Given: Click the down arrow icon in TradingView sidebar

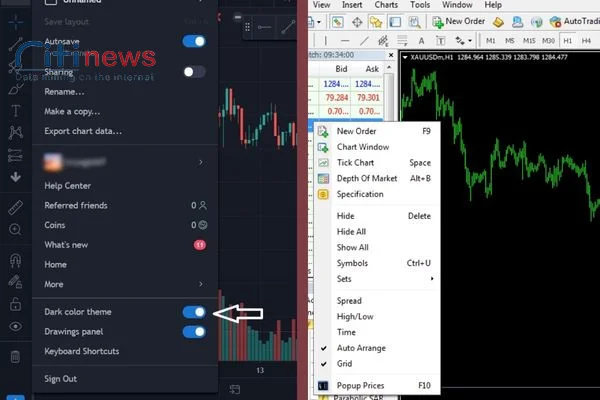Looking at the screenshot, I should click(15, 177).
